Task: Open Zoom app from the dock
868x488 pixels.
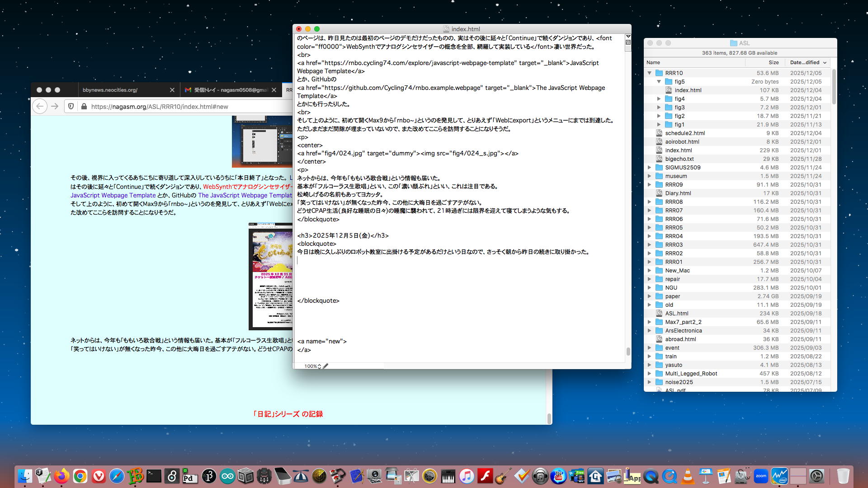Action: 761,476
